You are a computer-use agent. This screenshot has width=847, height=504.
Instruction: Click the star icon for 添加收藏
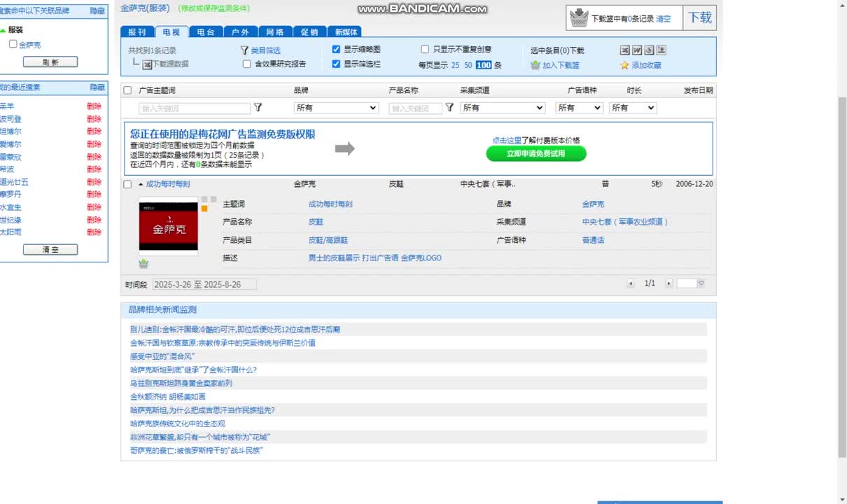(624, 65)
